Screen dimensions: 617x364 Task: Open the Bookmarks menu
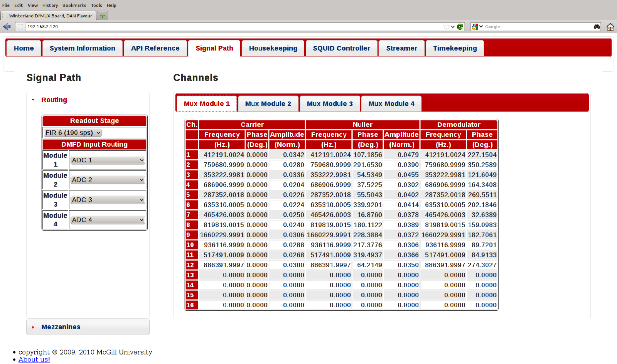click(x=74, y=5)
